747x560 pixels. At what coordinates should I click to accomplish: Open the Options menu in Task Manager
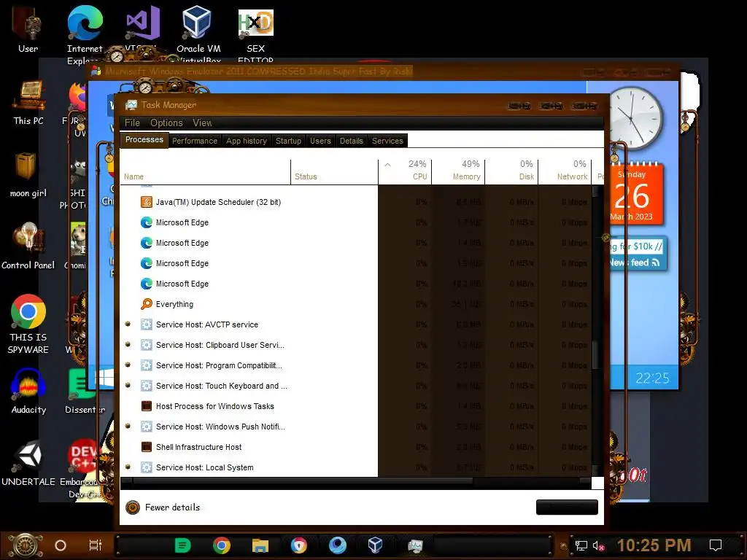166,122
